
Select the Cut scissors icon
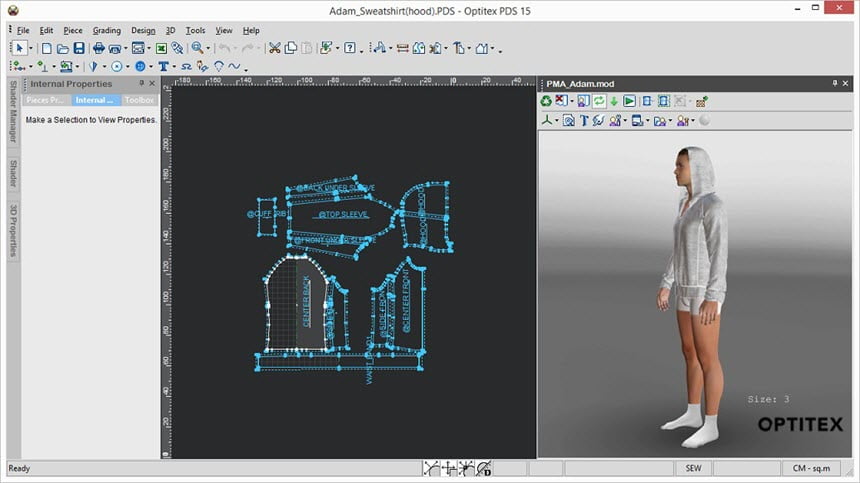[274, 48]
